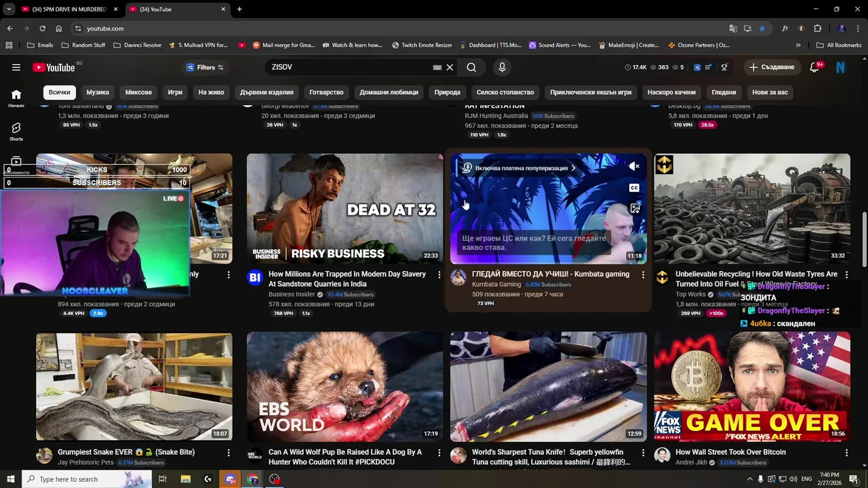This screenshot has width=868, height=488.
Task: Toggle captions on Kumbata preview
Action: click(634, 188)
